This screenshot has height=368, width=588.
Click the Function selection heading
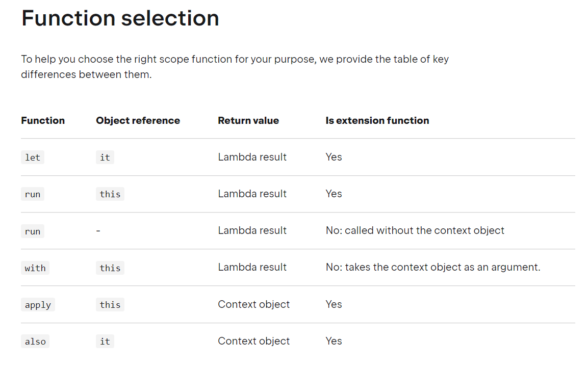120,18
